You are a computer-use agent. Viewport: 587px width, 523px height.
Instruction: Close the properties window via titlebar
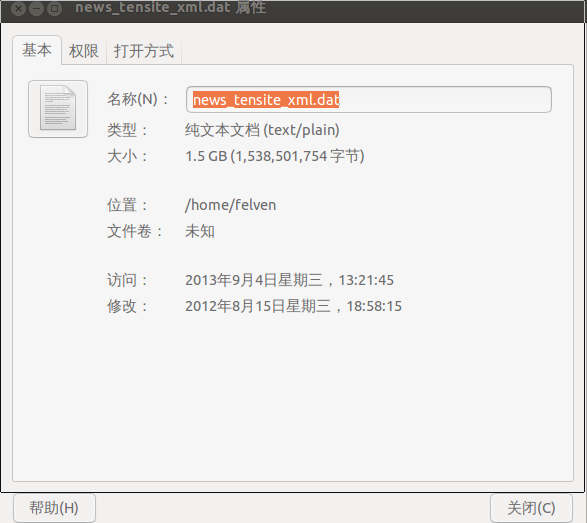18,8
